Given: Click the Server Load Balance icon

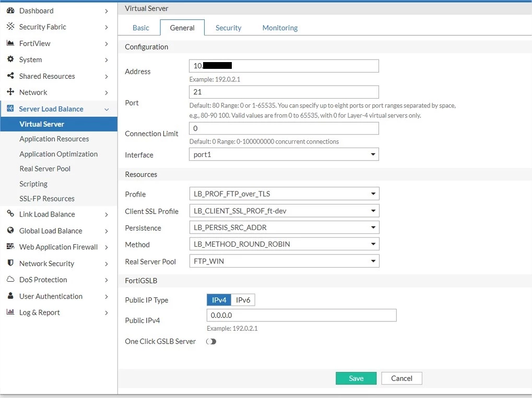Looking at the screenshot, I should click(10, 108).
